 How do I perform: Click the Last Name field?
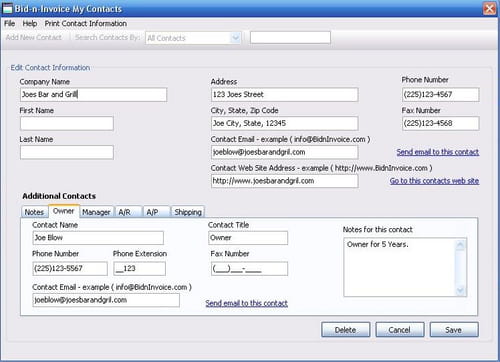pos(67,152)
